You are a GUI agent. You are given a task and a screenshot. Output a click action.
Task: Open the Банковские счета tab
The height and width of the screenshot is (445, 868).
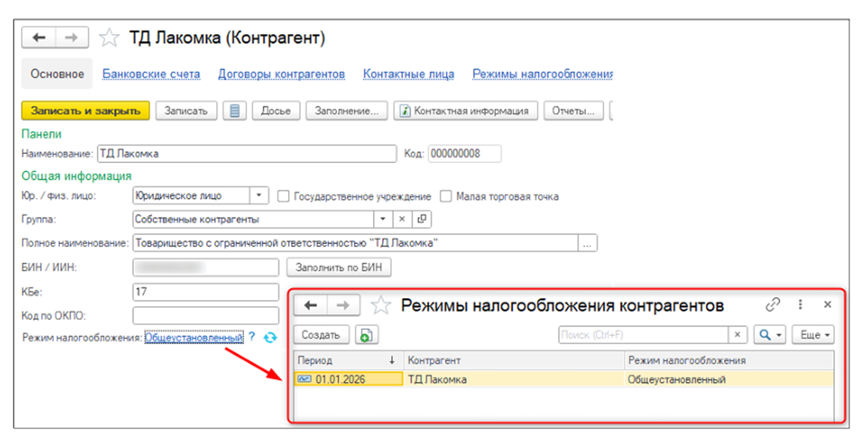151,74
